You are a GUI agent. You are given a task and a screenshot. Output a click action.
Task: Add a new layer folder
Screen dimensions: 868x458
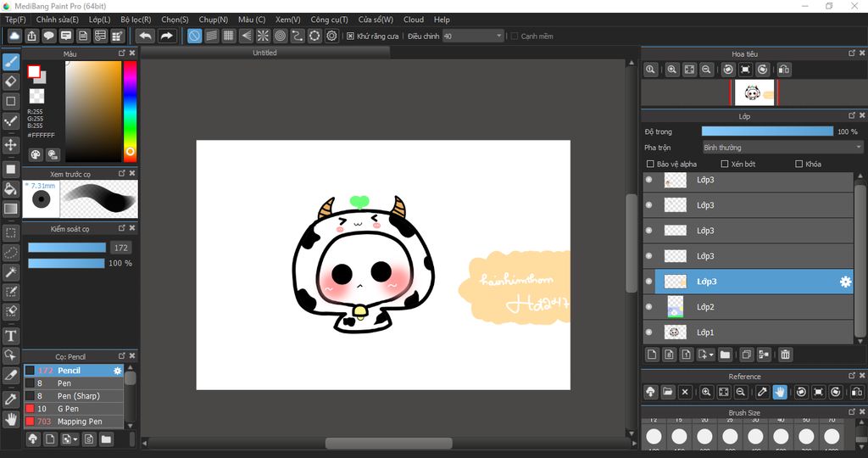click(x=726, y=355)
